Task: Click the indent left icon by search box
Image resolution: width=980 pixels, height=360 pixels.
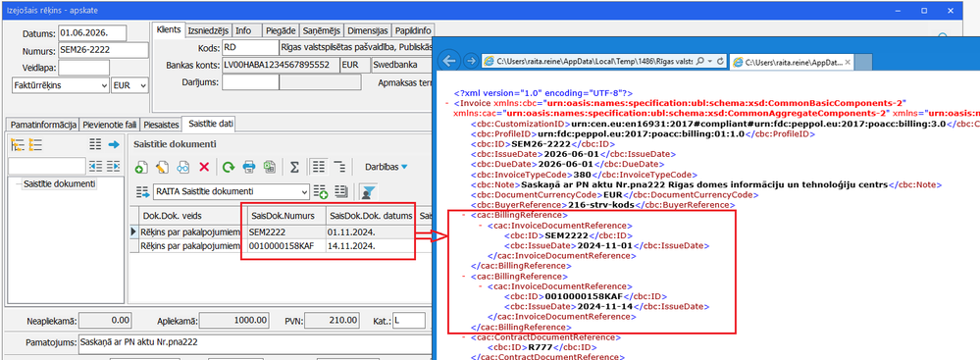Action: point(95,166)
